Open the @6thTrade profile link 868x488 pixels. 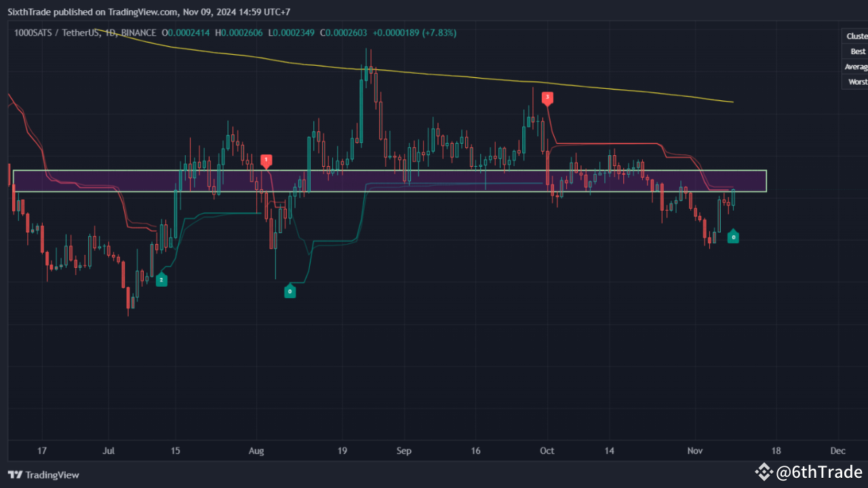click(x=818, y=472)
